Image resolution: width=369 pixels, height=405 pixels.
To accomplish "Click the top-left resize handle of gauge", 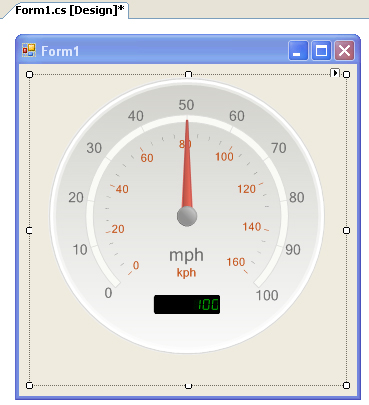I will (x=29, y=74).
